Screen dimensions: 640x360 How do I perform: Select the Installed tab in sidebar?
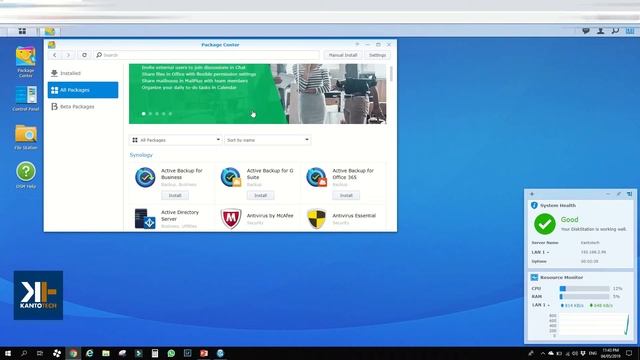[x=83, y=73]
